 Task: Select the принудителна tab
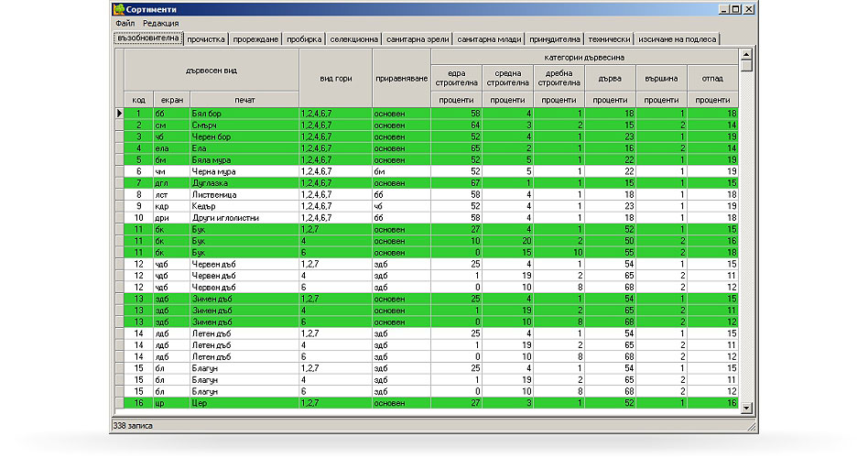[x=554, y=39]
